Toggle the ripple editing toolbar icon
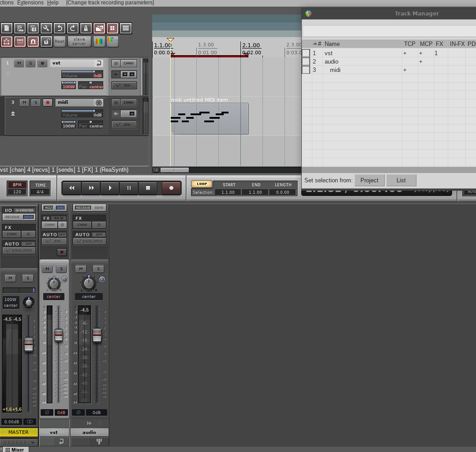Screen dimensions: 476x452 point(125,28)
